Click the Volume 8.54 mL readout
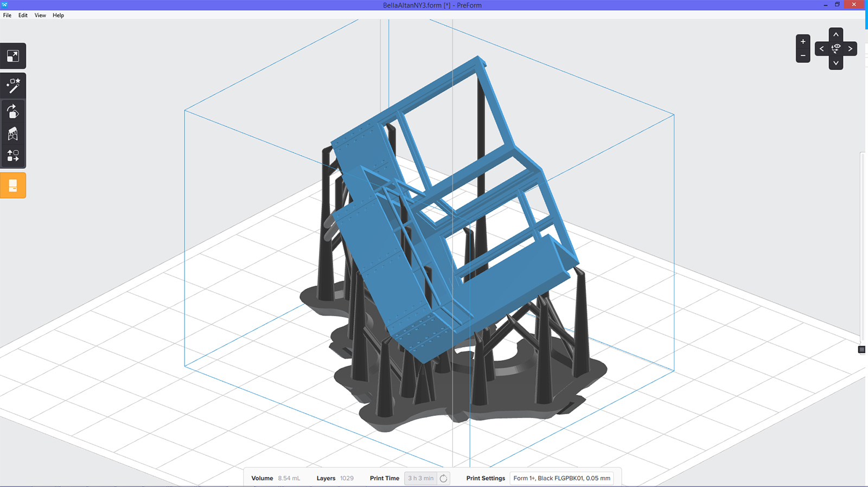Screen dimensions: 868x487 point(276,478)
